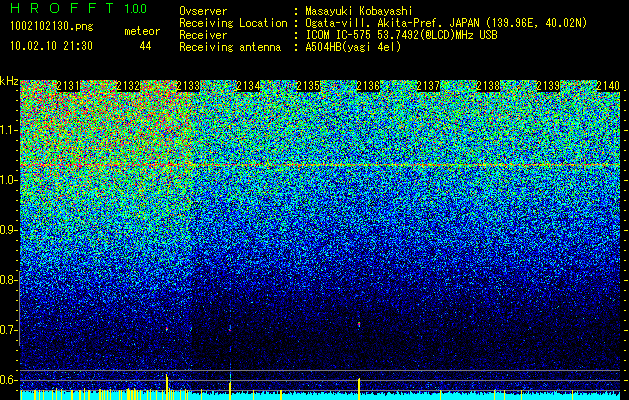The image size is (629, 400).
Task: Click the 0.8 frequency axis label
Action: (x=9, y=280)
